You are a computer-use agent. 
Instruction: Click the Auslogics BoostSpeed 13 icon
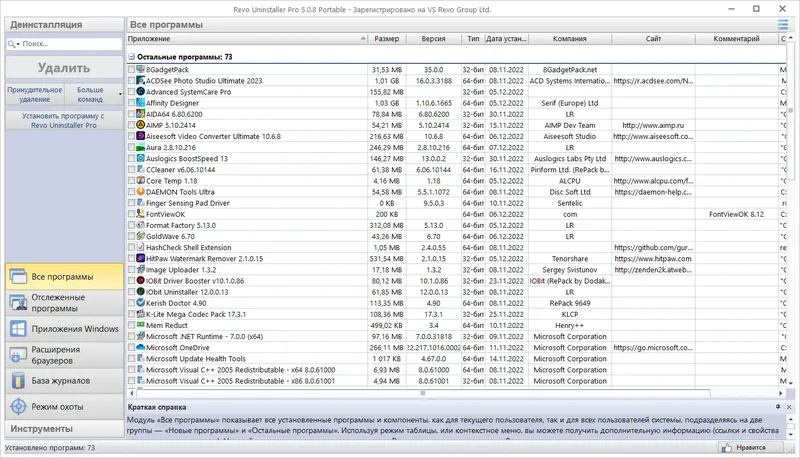point(141,159)
